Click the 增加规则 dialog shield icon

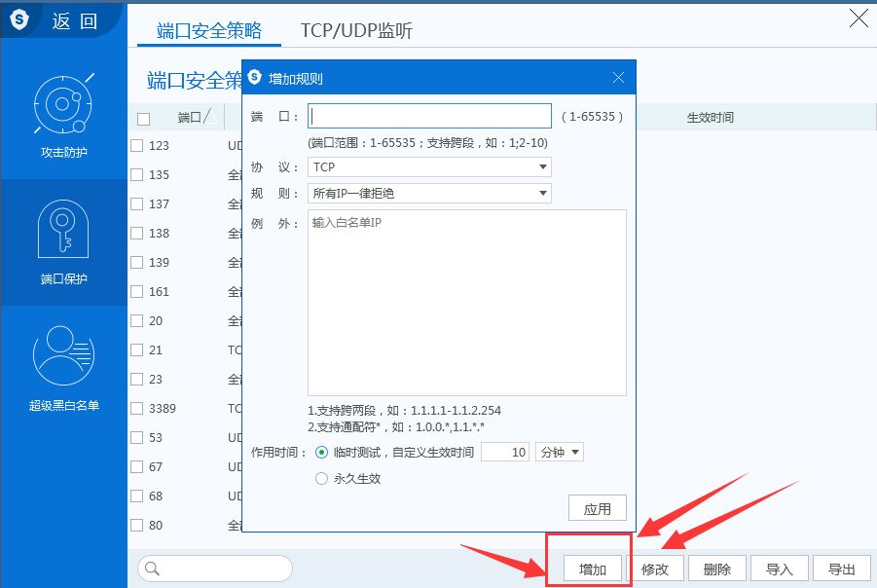coord(255,78)
